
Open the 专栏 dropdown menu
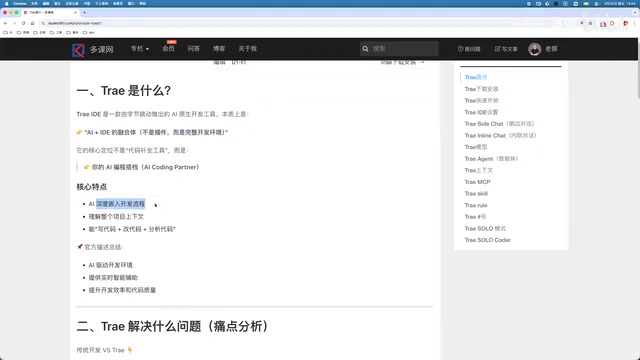click(140, 49)
